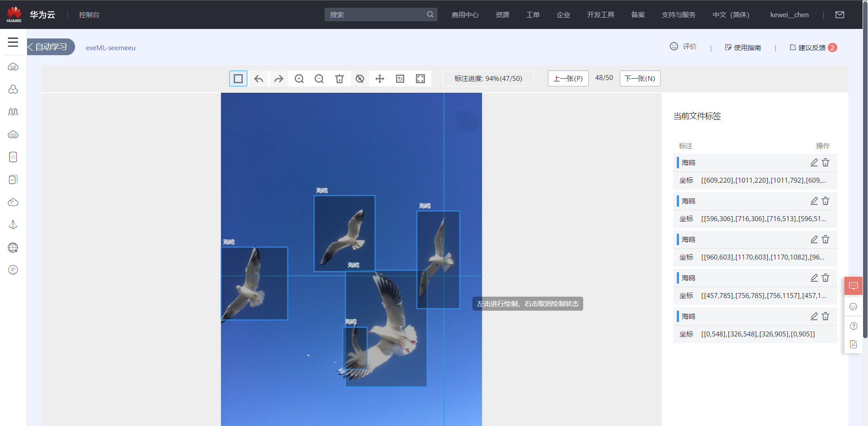Viewport: 868px width, 426px height.
Task: Open 建议反馈 feedback link
Action: pyautogui.click(x=813, y=47)
